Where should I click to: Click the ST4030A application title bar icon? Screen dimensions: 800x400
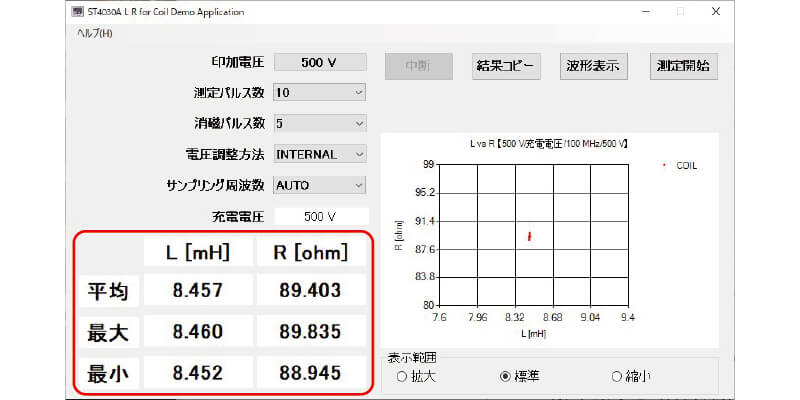tap(79, 12)
